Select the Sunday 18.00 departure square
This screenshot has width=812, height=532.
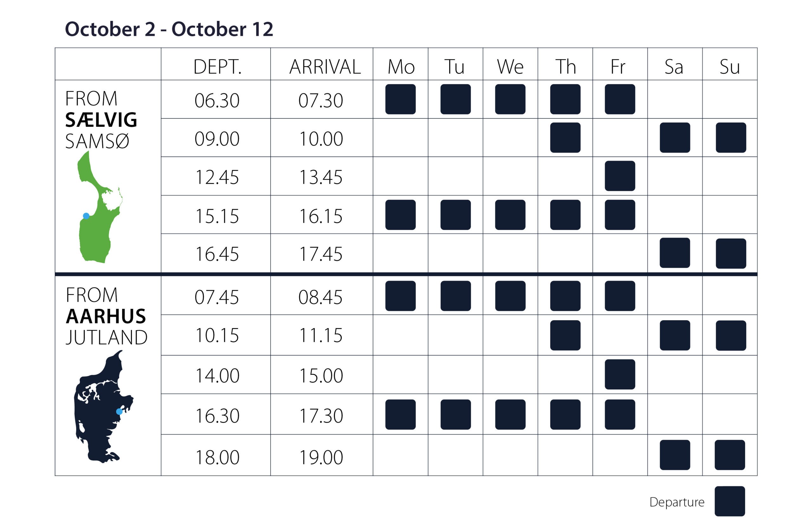730,455
